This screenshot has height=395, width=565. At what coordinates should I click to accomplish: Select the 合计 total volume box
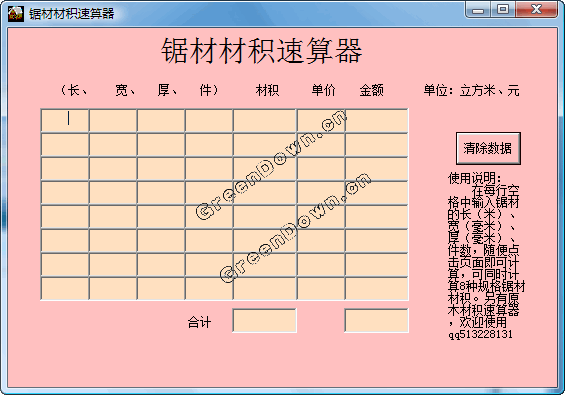coord(264,320)
